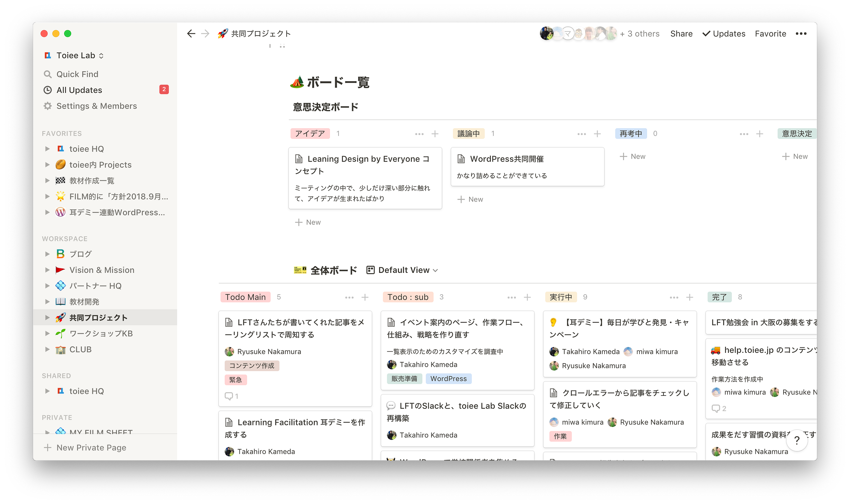Open 耳デミー連動WordPress favorite page
This screenshot has width=850, height=504.
tap(105, 212)
